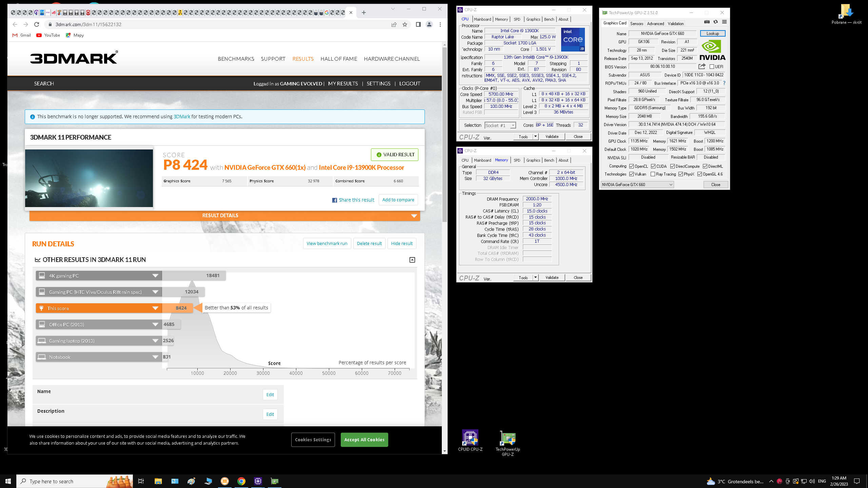Screen dimensions: 868x488
Task: Switch to SPD tab in lower CPU-Z
Action: [x=516, y=160]
